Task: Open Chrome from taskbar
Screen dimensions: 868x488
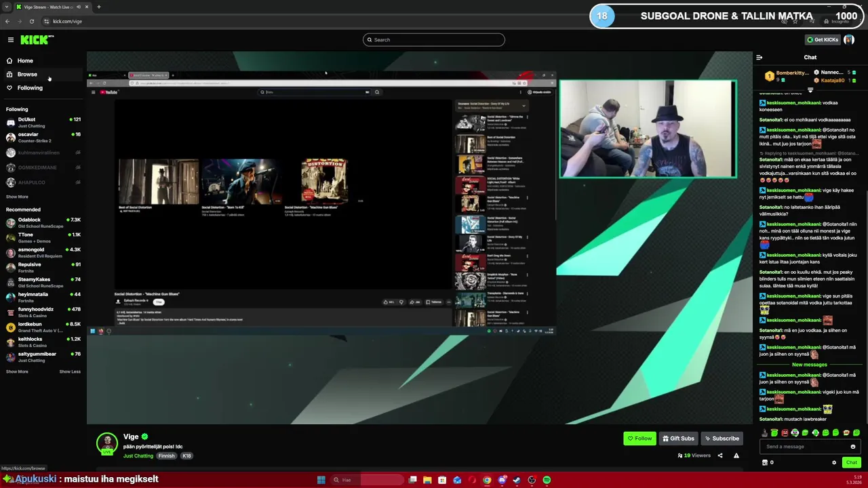Action: 487,480
